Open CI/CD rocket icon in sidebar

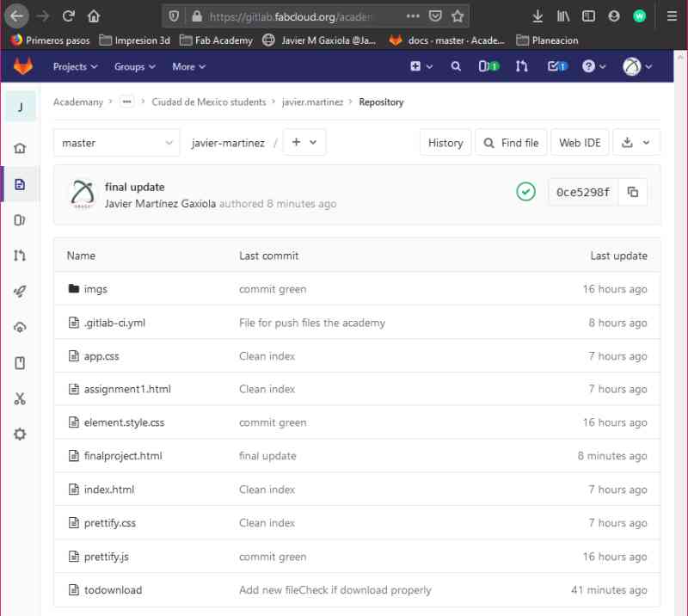pyautogui.click(x=20, y=291)
